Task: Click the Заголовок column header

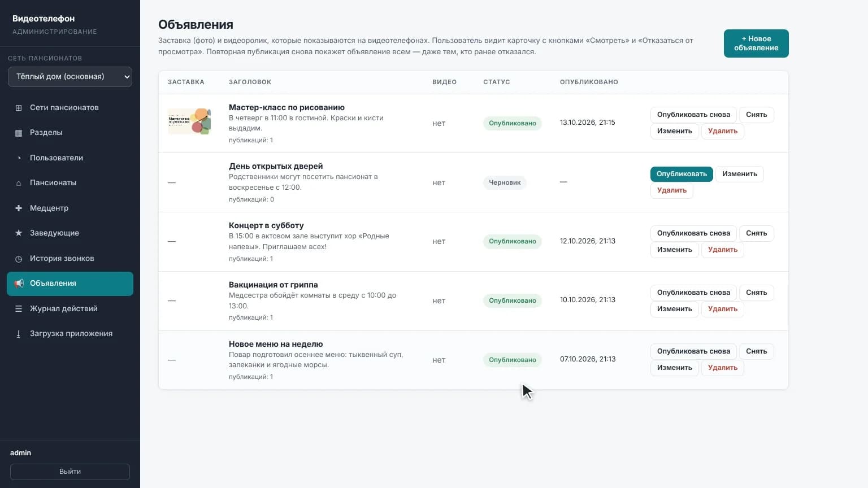Action: [250, 82]
